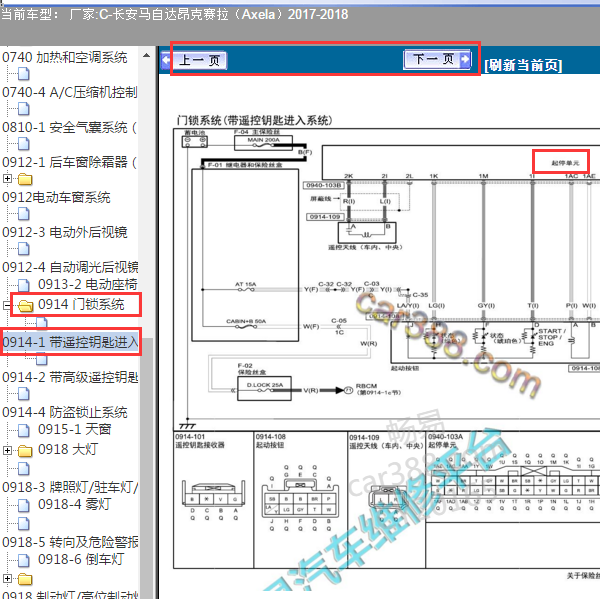
Task: Click document icon beside 0915-1 天窗
Action: (x=24, y=430)
